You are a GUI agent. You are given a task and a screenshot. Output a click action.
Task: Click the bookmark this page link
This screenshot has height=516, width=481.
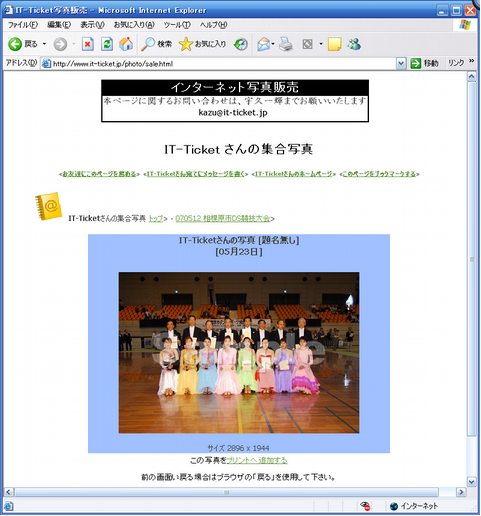pyautogui.click(x=379, y=174)
